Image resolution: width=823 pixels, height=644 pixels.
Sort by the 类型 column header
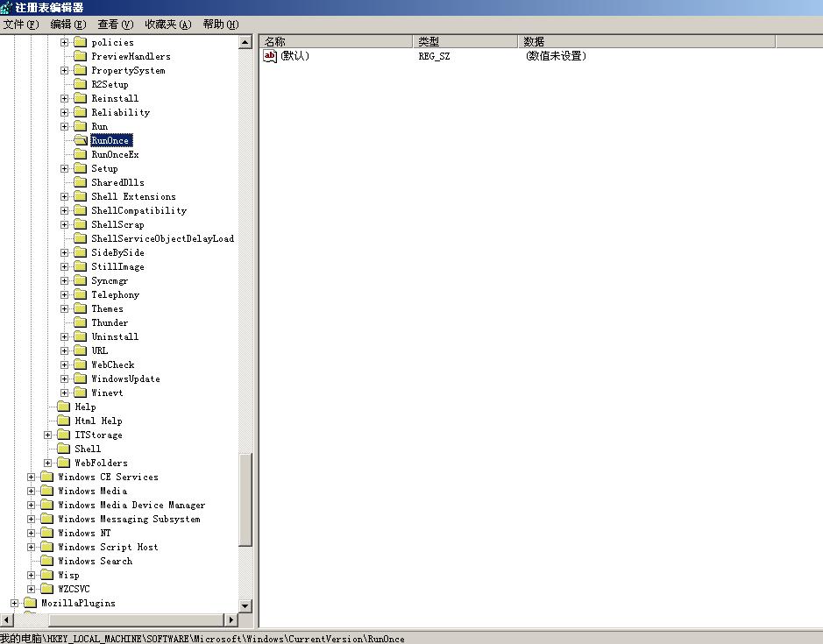465,41
